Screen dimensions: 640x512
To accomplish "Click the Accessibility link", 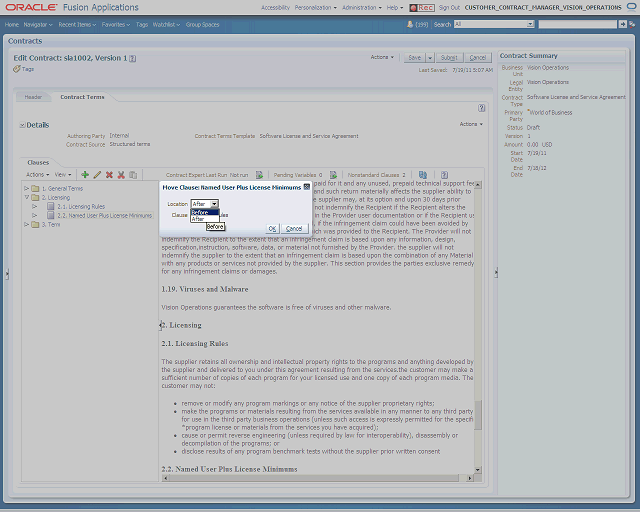I will pos(276,7).
